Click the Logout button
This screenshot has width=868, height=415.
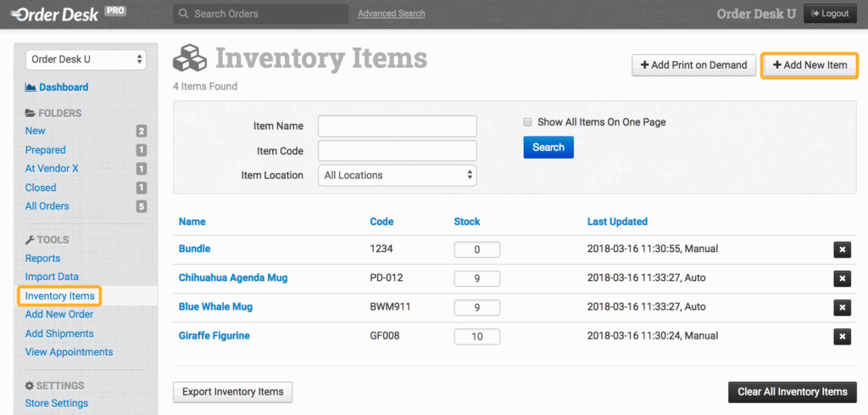pos(829,14)
